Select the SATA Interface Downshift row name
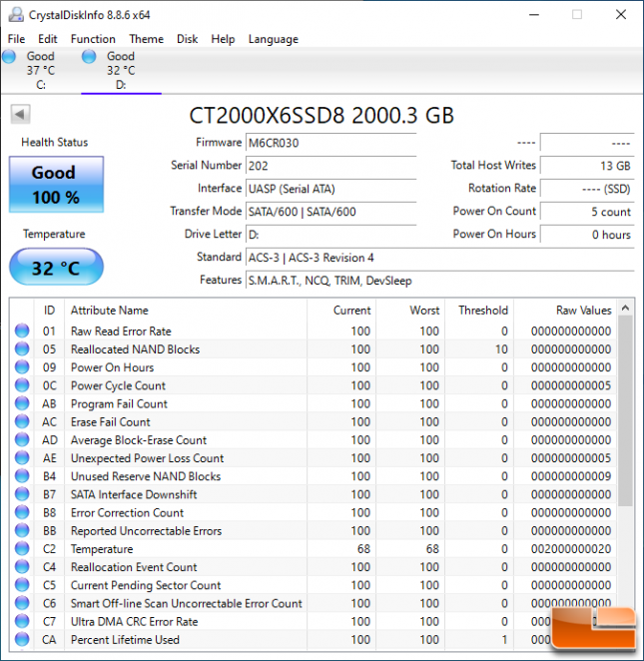Viewport: 644px width, 661px height. (134, 494)
